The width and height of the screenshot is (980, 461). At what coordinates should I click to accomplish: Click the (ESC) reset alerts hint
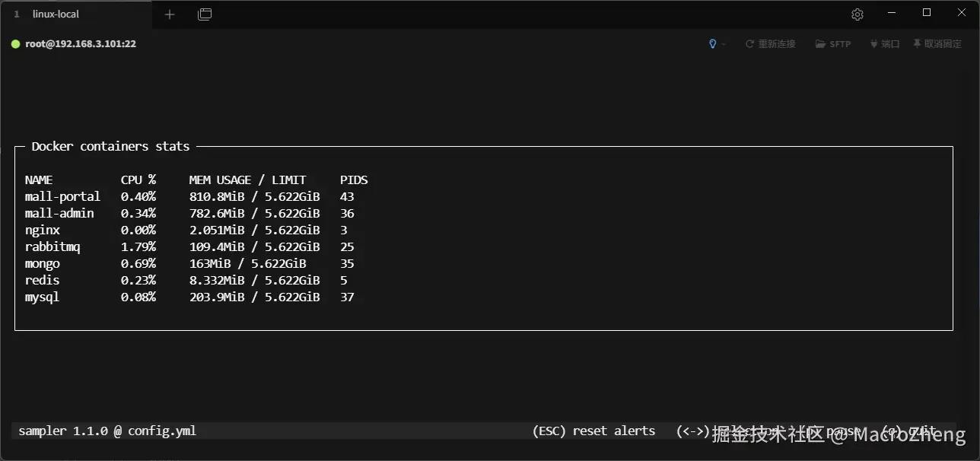593,431
